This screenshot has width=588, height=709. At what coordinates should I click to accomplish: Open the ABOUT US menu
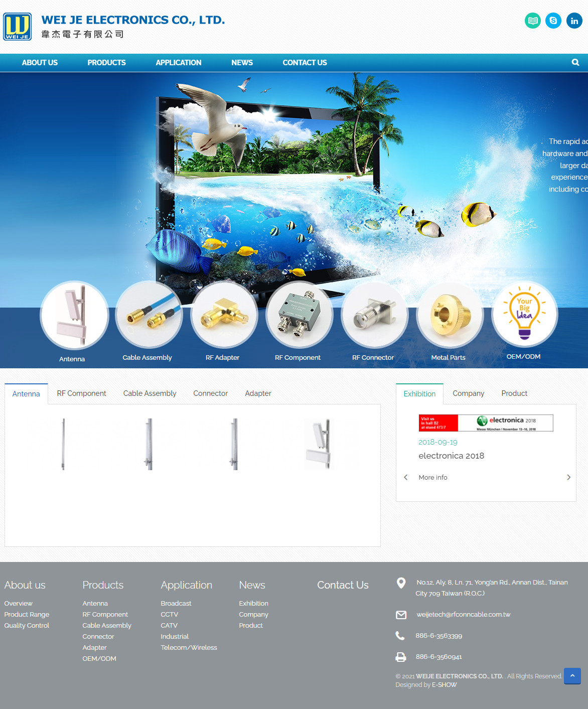pyautogui.click(x=40, y=63)
